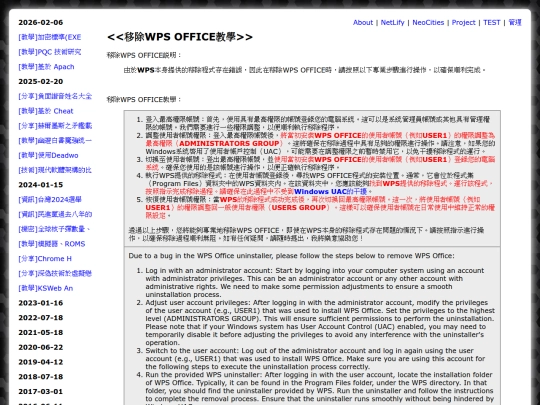Open the [教學]使用Deadwo article
The width and height of the screenshot is (540, 405).
48,155
